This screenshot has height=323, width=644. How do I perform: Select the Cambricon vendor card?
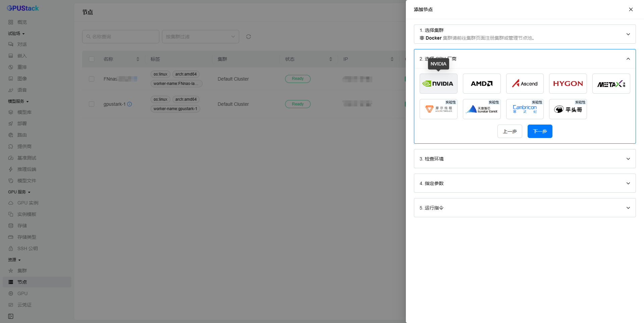pos(525,109)
